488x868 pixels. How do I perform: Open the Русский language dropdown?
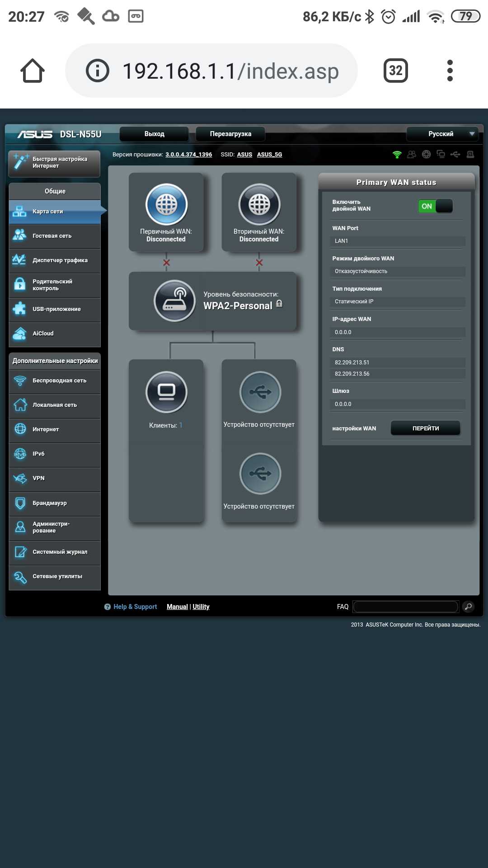(x=442, y=134)
